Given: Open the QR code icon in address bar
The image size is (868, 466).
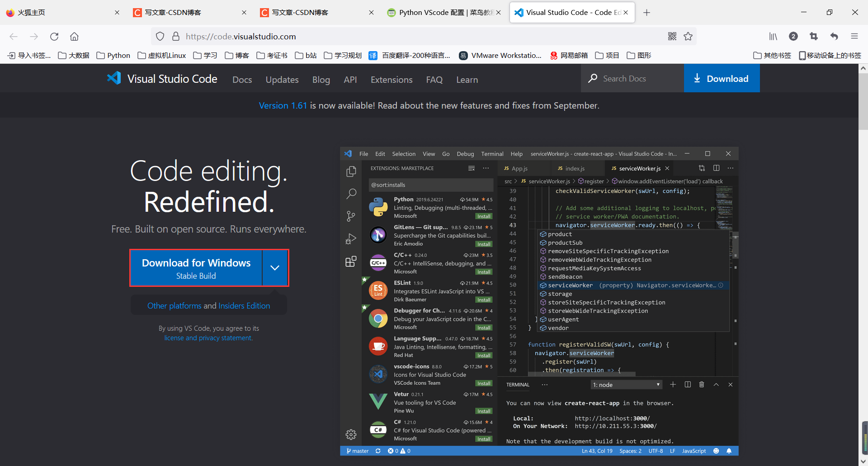Looking at the screenshot, I should 672,36.
